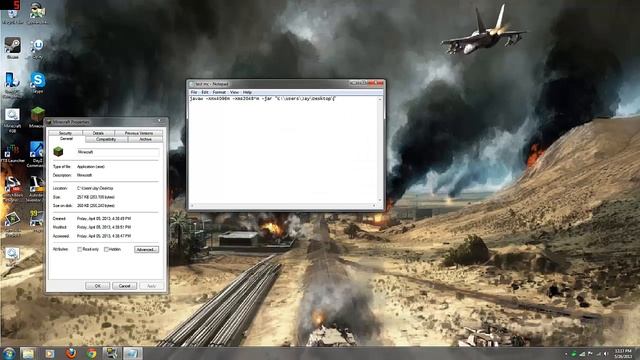Open Windows Explorer from taskbar
This screenshot has width=640, height=360.
click(28, 353)
